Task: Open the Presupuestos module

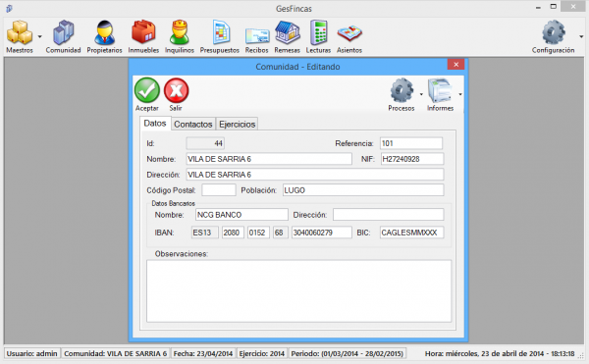Action: pos(220,36)
